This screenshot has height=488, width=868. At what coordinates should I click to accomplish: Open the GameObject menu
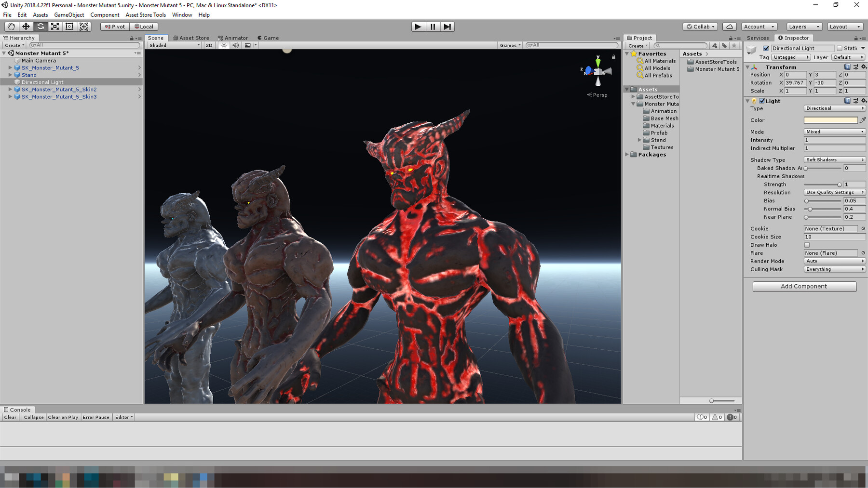click(69, 15)
